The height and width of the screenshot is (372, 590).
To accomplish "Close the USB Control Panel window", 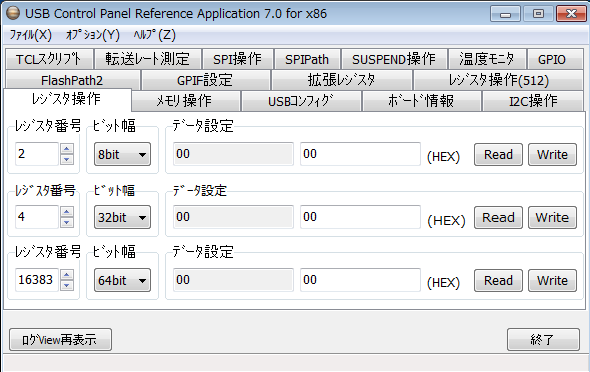I will [x=571, y=14].
